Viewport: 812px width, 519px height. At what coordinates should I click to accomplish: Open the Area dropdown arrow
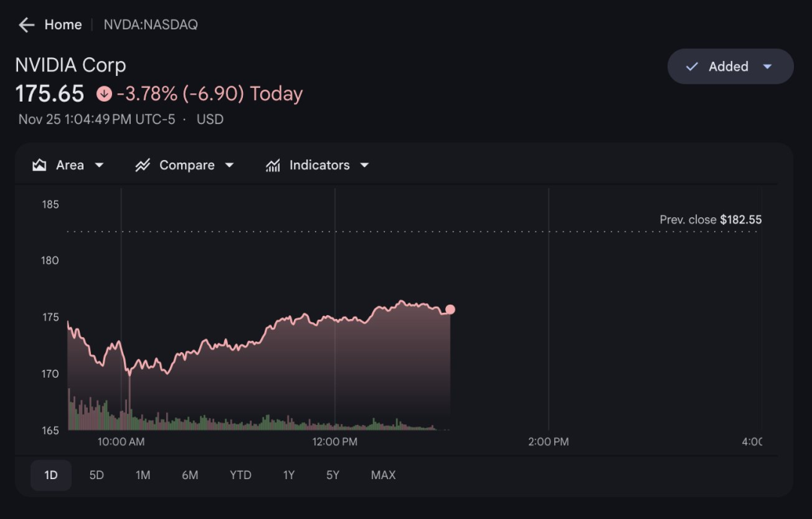99,165
